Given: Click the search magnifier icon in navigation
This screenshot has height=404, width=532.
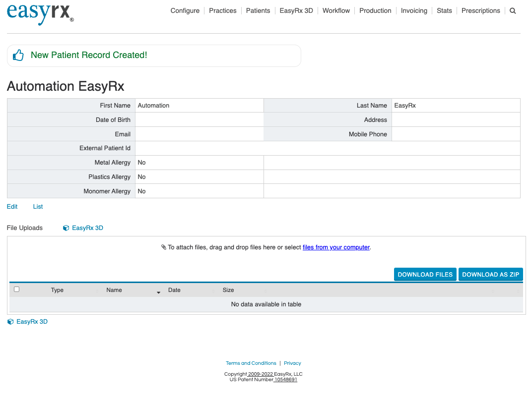Looking at the screenshot, I should [513, 11].
